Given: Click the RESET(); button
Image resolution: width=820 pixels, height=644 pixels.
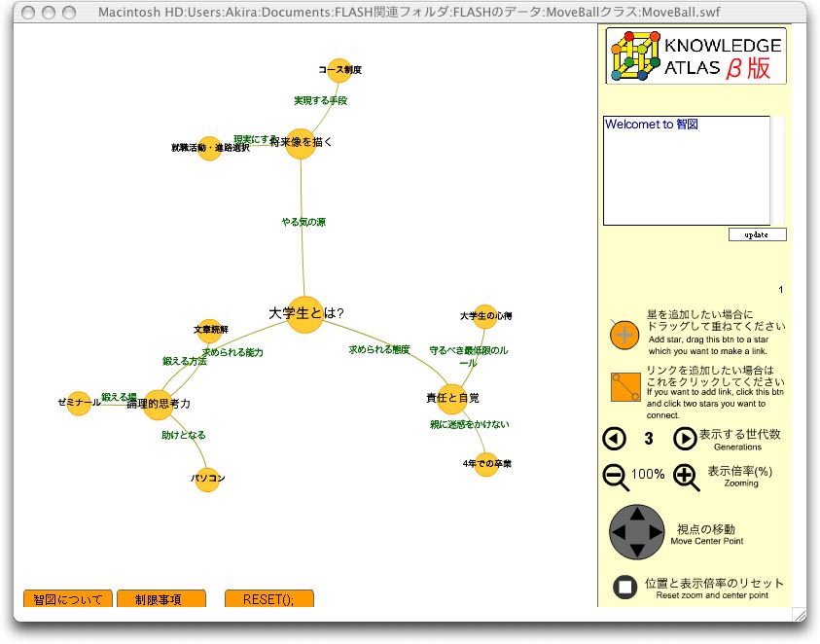Looking at the screenshot, I should click(x=268, y=599).
